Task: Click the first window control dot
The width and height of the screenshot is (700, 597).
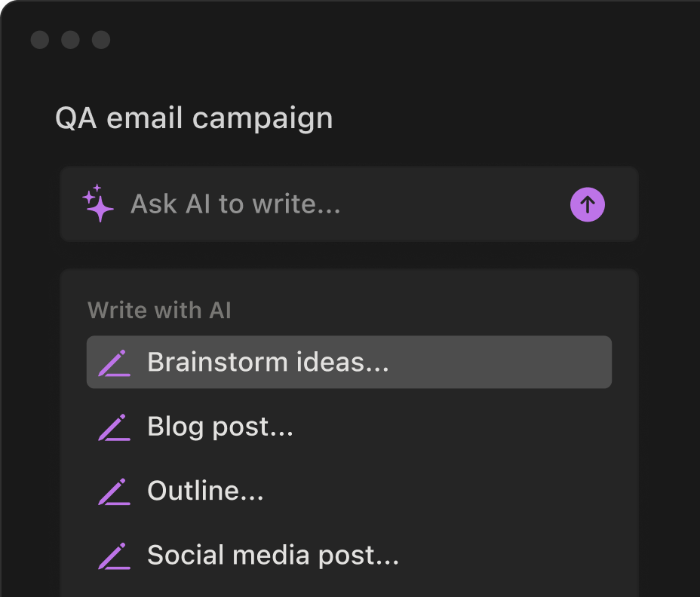Action: click(x=40, y=40)
